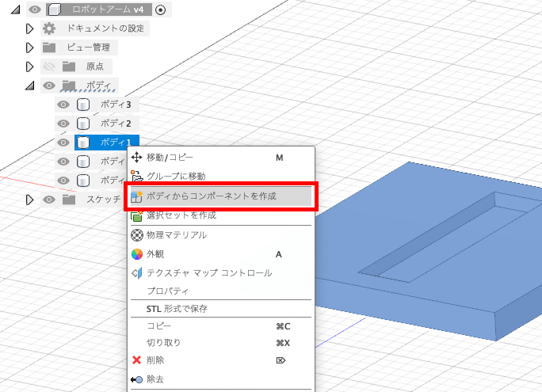Select ボディ3 in the browser
The image size is (542, 392).
coord(116,105)
